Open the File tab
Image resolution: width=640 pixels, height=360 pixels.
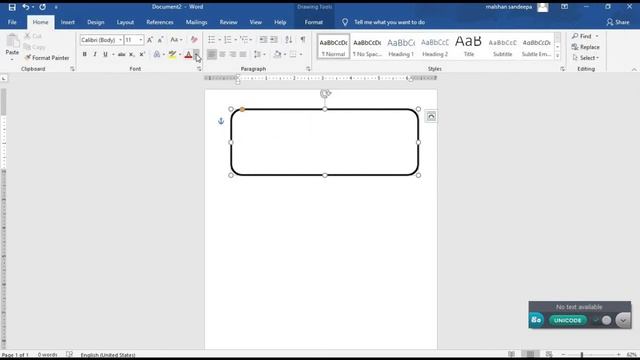tap(12, 22)
